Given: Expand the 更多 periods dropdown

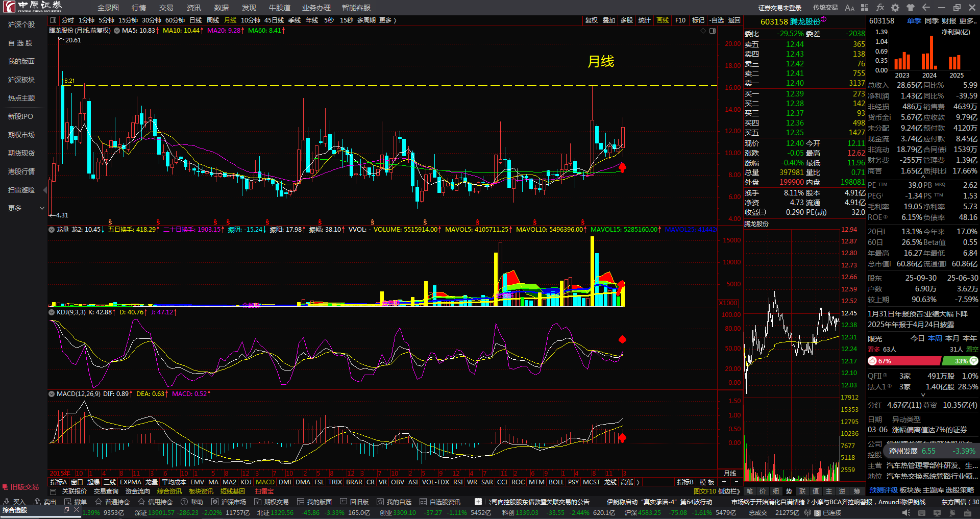Looking at the screenshot, I should click(x=388, y=20).
